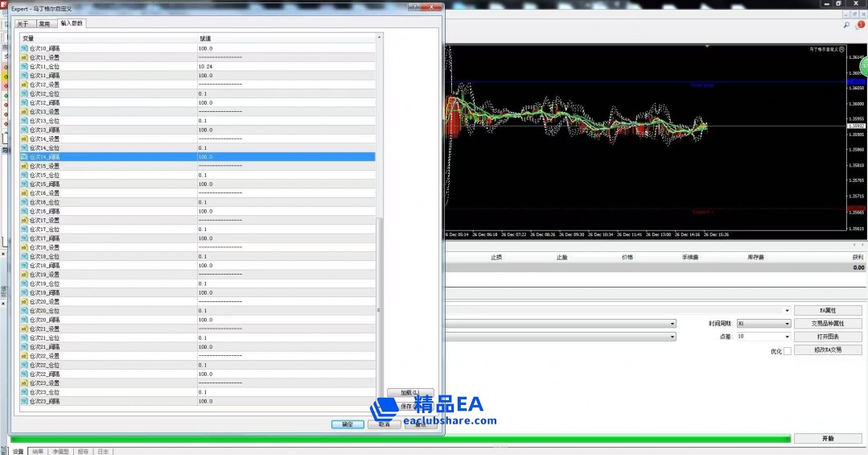
Task: Click the 加载 load button
Action: coord(410,392)
